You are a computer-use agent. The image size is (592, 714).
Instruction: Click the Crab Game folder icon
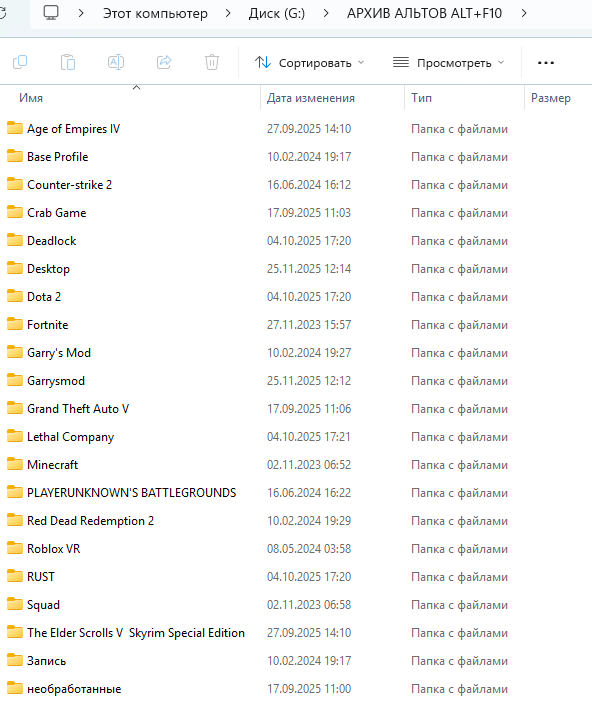15,212
